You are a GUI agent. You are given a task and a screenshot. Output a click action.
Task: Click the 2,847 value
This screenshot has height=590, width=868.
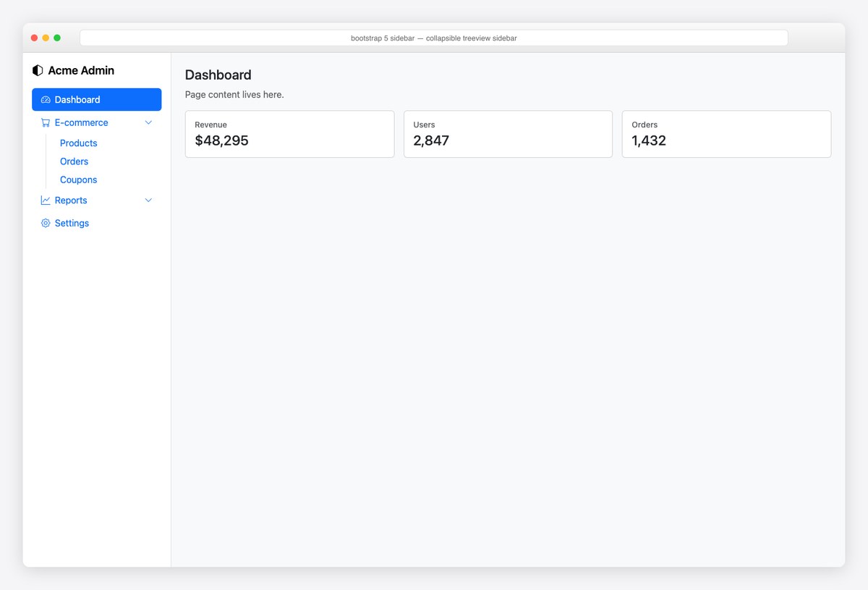431,140
